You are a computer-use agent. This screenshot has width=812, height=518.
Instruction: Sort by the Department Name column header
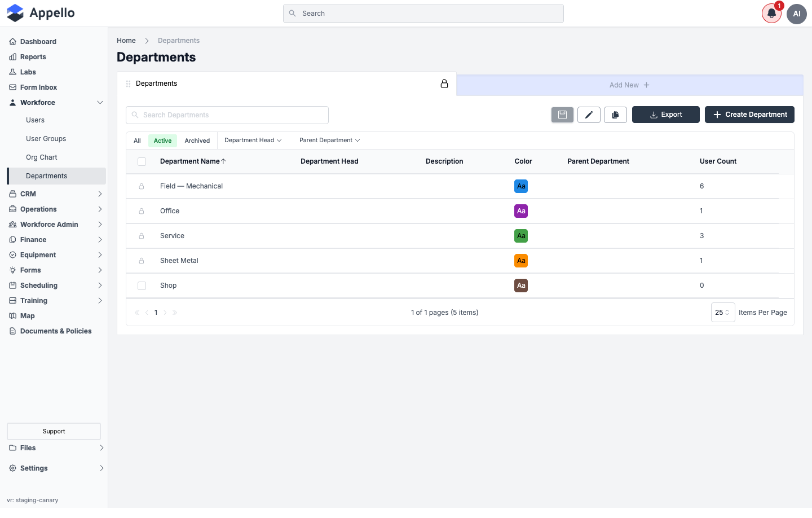coord(193,161)
